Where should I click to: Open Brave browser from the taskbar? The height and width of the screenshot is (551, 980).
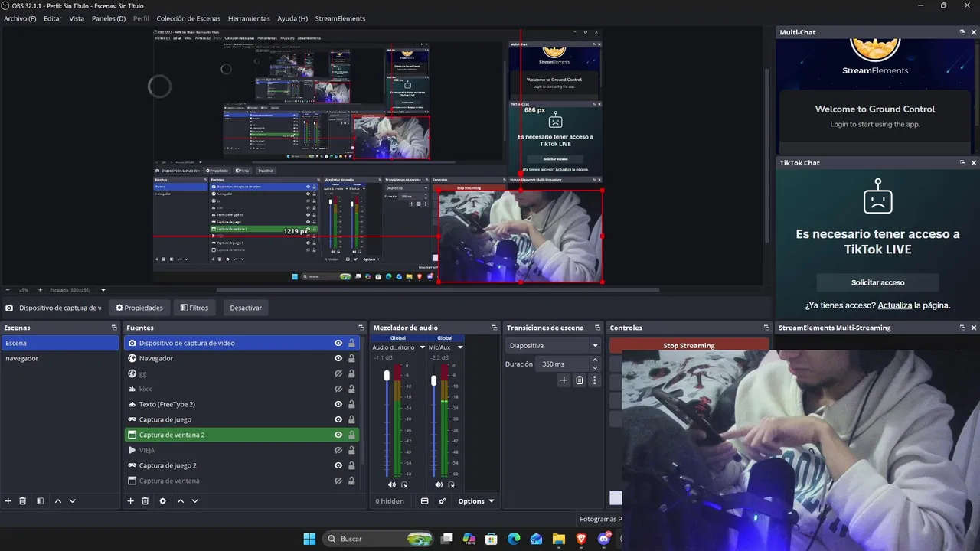(x=581, y=539)
